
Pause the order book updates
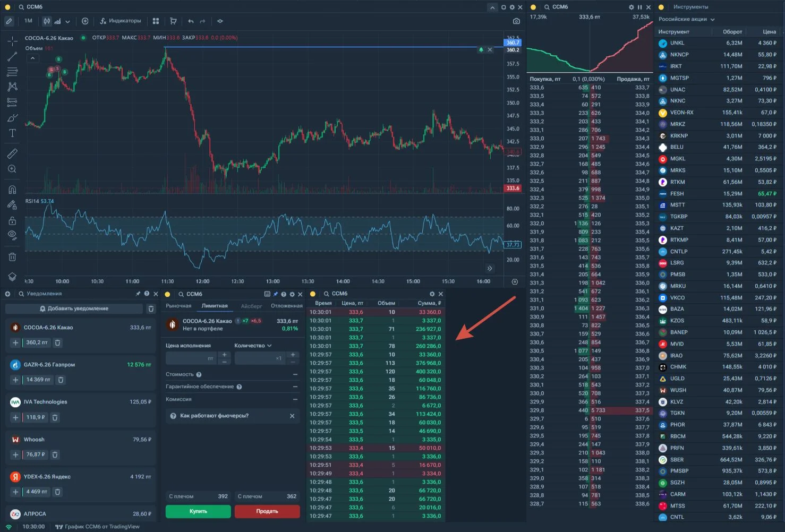639,7
